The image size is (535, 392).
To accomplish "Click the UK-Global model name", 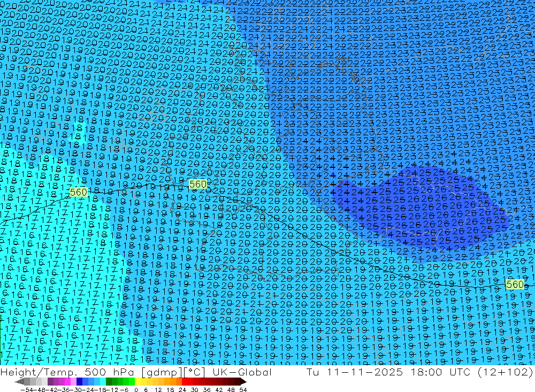I will [x=242, y=372].
